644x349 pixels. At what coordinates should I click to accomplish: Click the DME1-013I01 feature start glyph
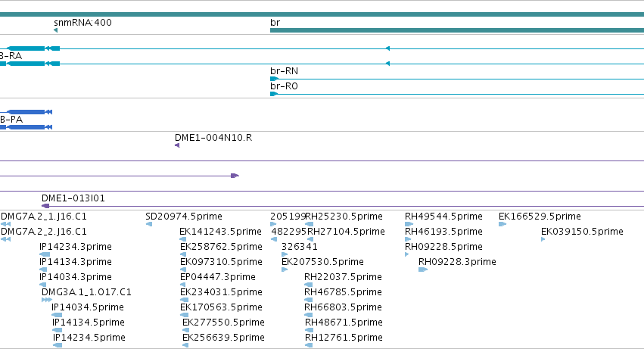pyautogui.click(x=45, y=206)
